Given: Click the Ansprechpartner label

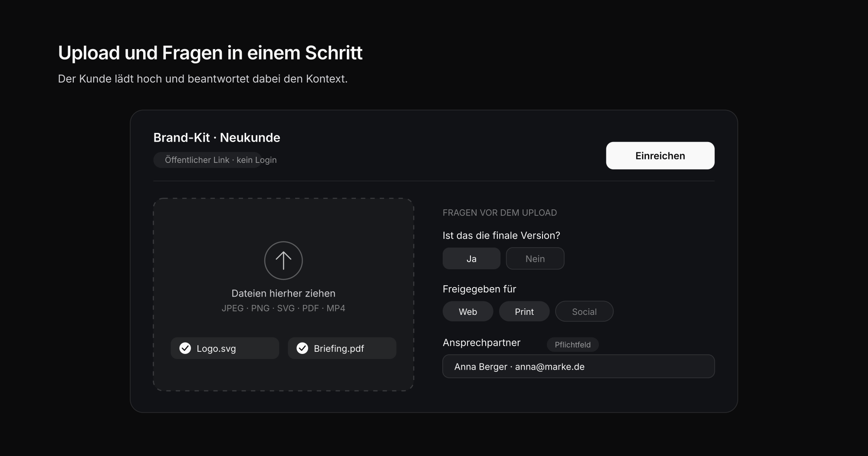Looking at the screenshot, I should pyautogui.click(x=481, y=343).
